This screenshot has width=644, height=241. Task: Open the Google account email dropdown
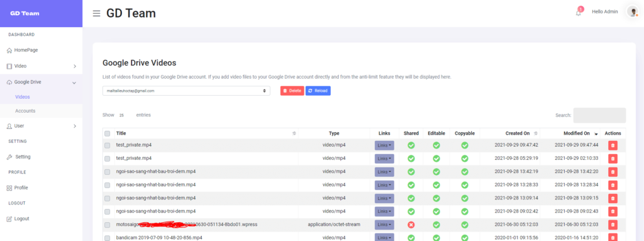pyautogui.click(x=186, y=91)
